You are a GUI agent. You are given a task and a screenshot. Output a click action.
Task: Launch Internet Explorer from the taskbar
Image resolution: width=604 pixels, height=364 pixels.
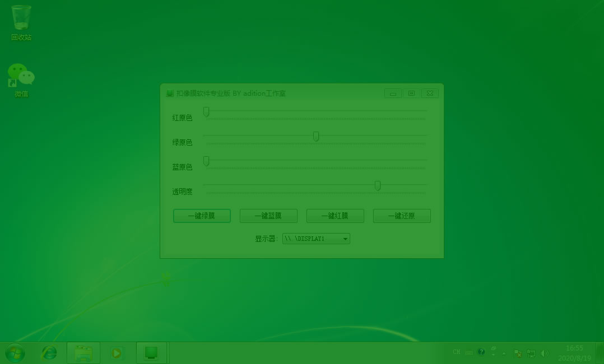coord(50,353)
